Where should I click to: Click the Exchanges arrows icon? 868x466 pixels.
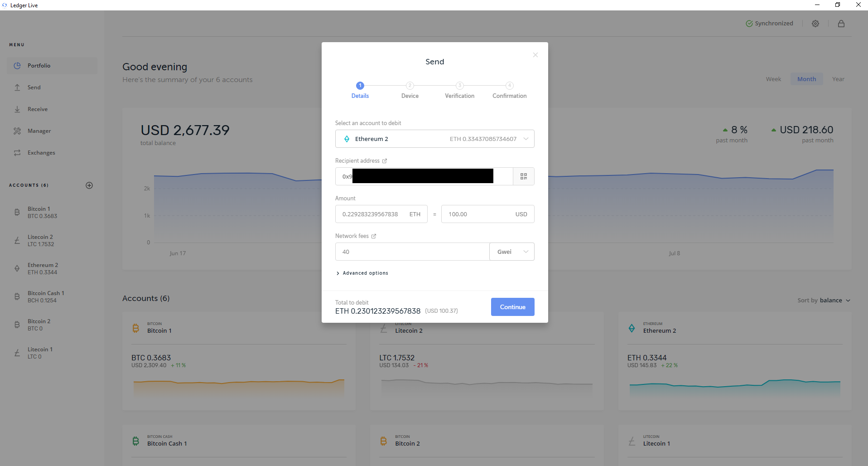[17, 153]
